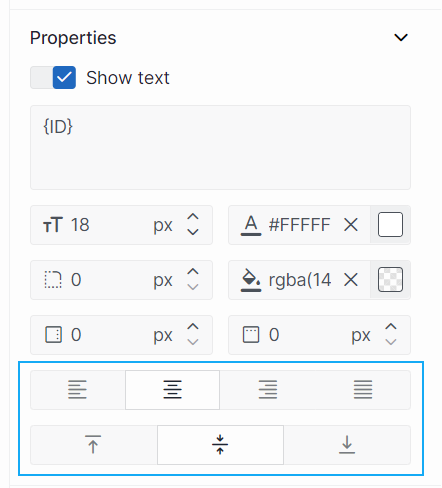
Task: Increase the border radius value
Action: (x=193, y=272)
